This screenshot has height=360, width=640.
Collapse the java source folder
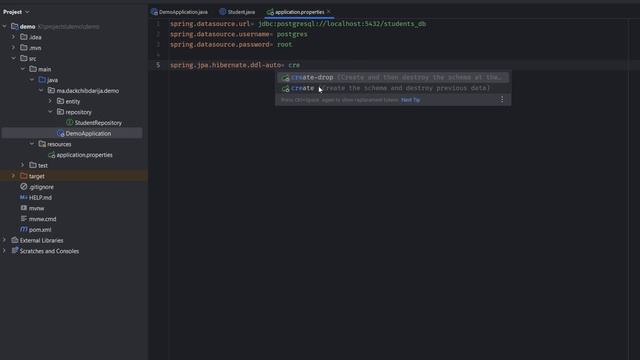click(x=32, y=80)
